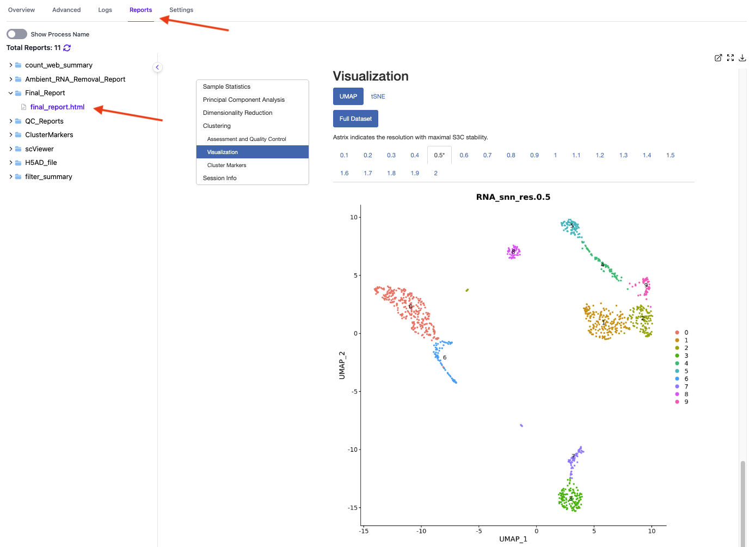The height and width of the screenshot is (547, 756).
Task: Go to Cluster Markers section
Action: click(x=253, y=165)
